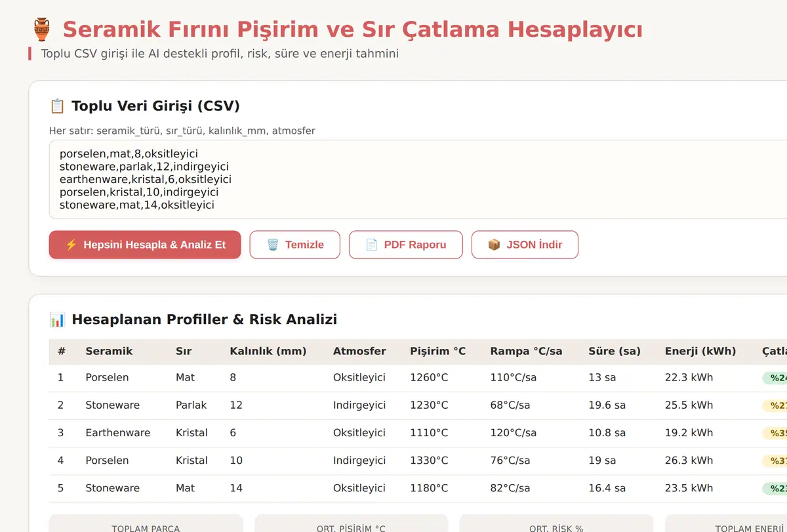The height and width of the screenshot is (532, 787).
Task: Click the Hepsini Hesapla & Analiz Et button
Action: click(x=145, y=245)
